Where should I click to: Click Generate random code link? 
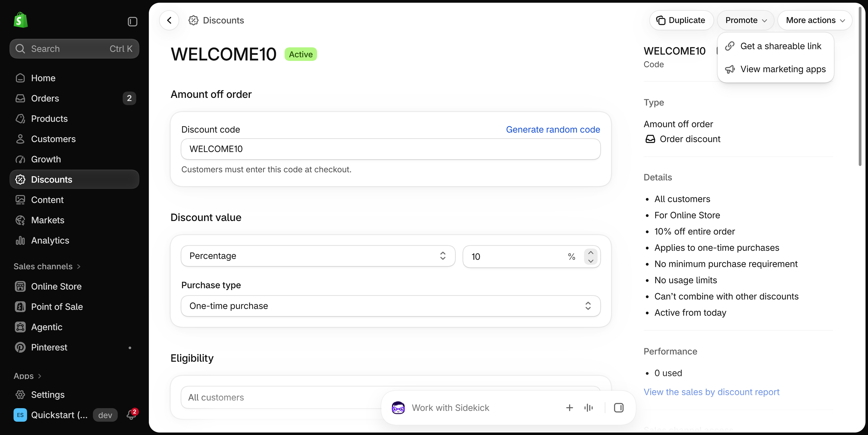[553, 130]
